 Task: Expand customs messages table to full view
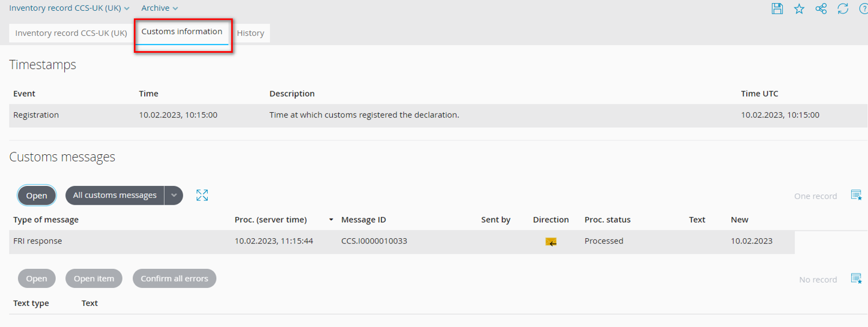point(202,195)
